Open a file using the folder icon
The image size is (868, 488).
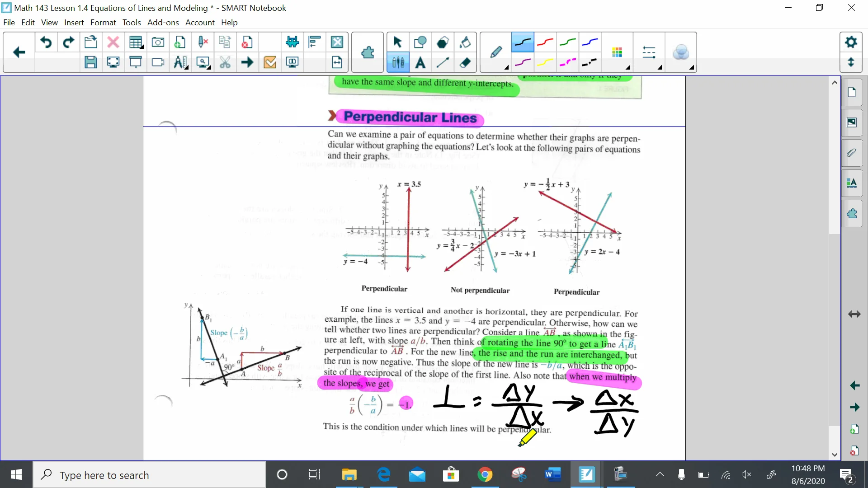[x=91, y=42]
